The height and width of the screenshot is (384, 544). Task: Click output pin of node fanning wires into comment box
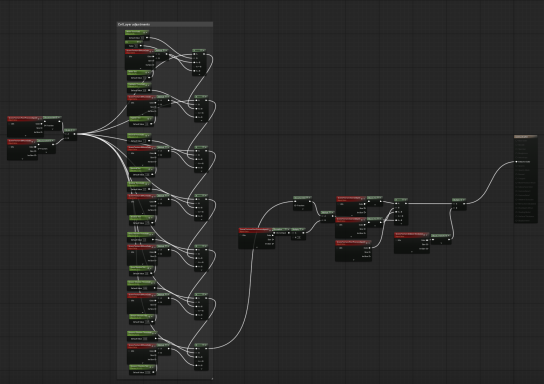coord(75,134)
